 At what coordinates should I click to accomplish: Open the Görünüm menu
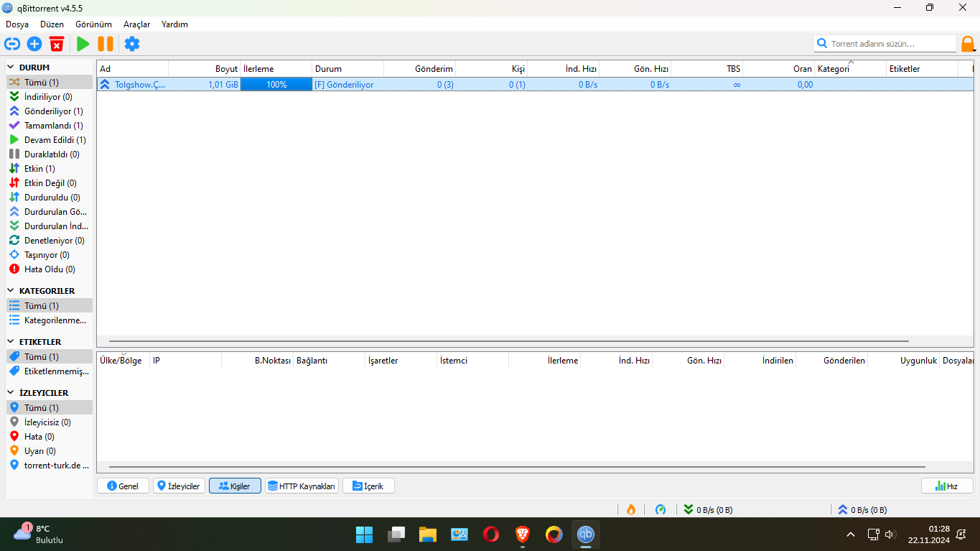(93, 24)
